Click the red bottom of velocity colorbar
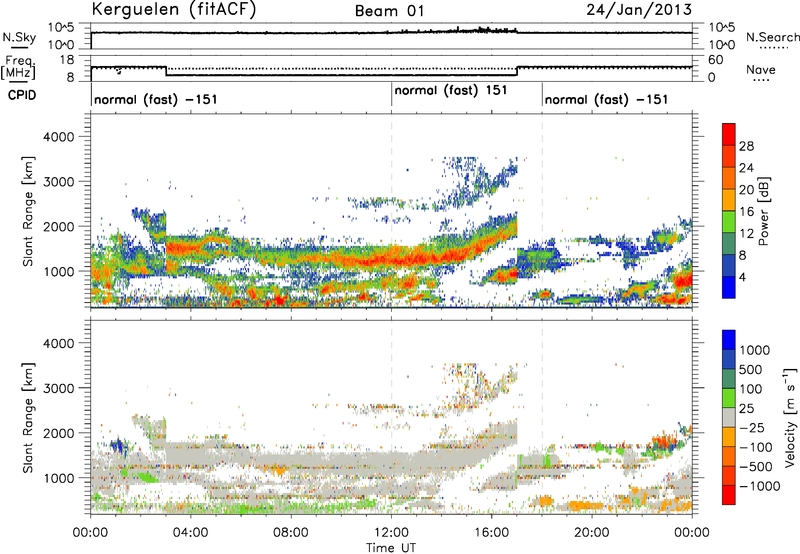This screenshot has height=554, width=800. [729, 495]
